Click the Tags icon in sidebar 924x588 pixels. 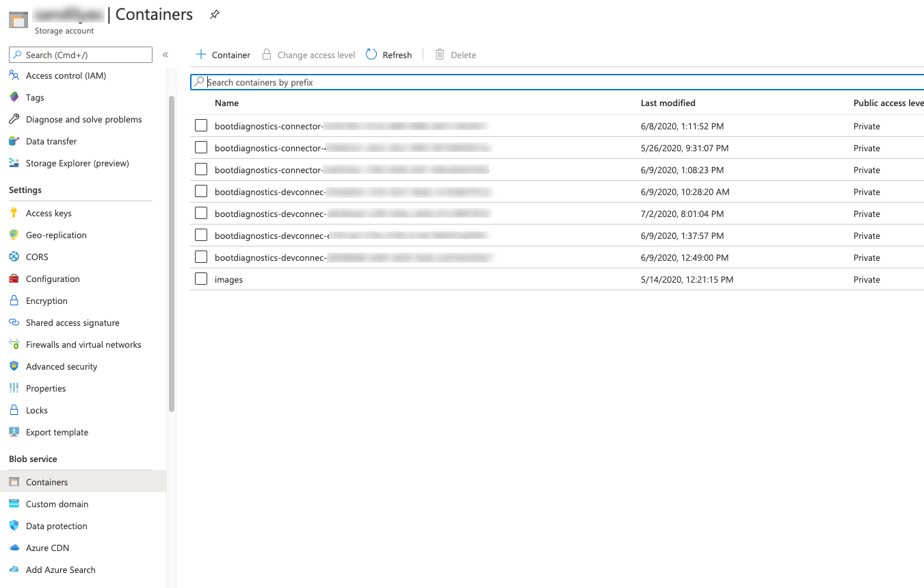pos(14,97)
